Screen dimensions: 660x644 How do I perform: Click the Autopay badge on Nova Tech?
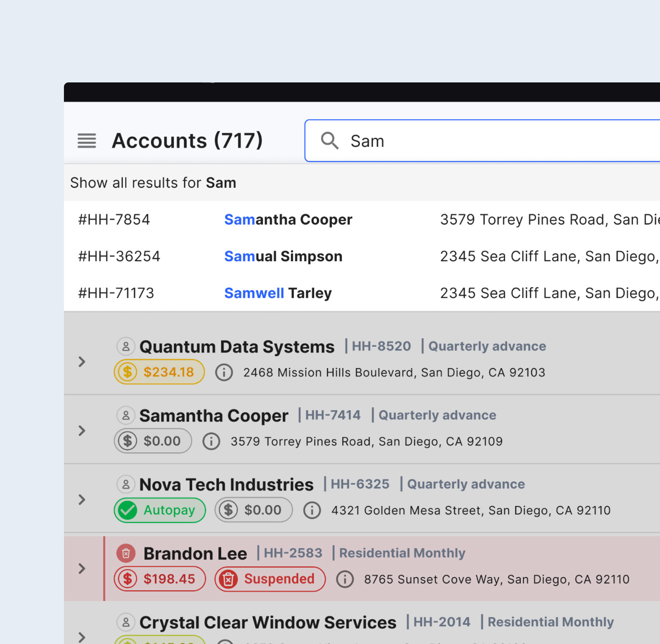click(160, 510)
